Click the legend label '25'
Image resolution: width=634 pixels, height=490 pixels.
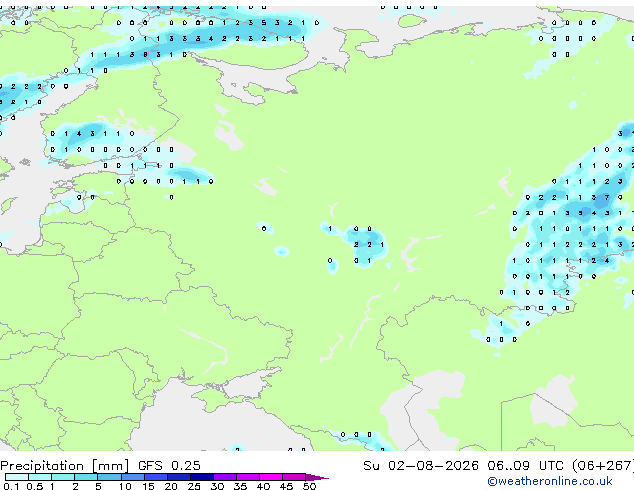click(x=194, y=486)
